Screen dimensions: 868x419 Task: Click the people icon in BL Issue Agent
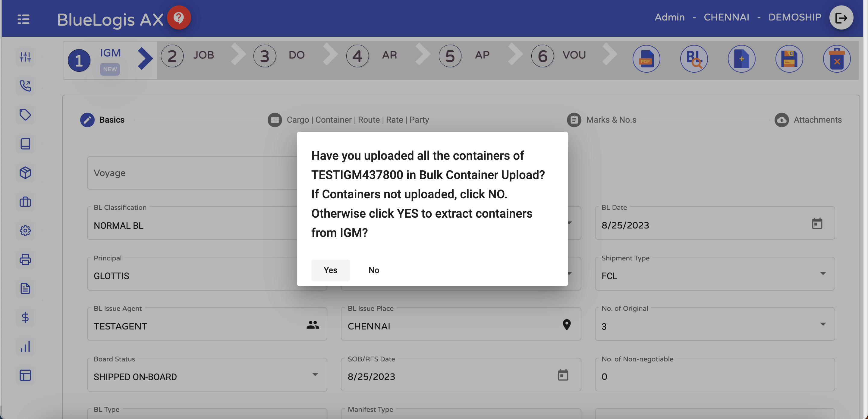coord(313,325)
